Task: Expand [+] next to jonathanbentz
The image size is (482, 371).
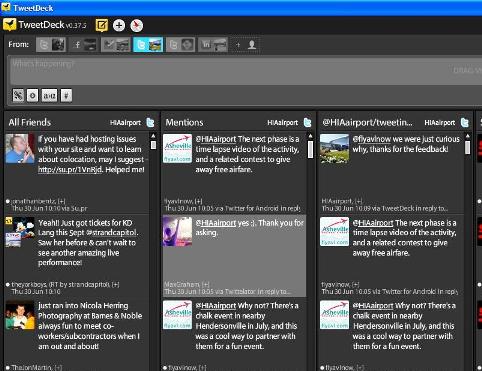Action: pyautogui.click(x=61, y=201)
